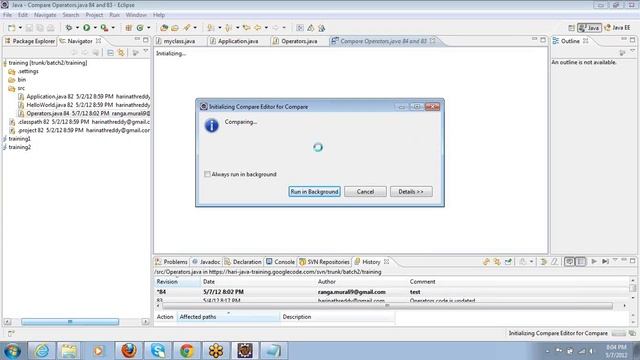Select Operators.java 84 in Navigator tree
This screenshot has height=360, width=640.
(x=84, y=113)
